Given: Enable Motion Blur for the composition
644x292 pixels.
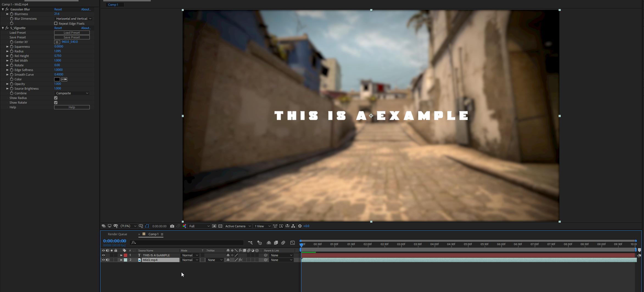Looking at the screenshot, I should coord(283,243).
